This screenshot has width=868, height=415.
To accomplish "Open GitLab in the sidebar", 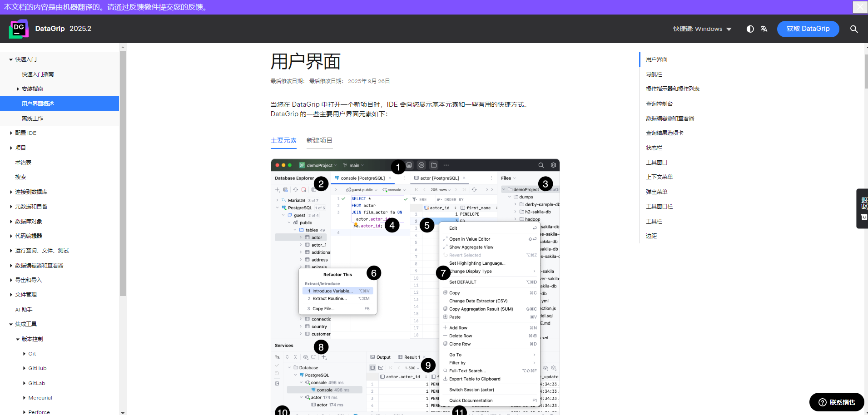I will coord(37,383).
